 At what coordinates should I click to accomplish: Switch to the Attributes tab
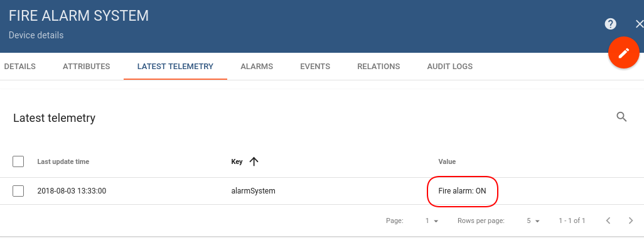point(86,66)
